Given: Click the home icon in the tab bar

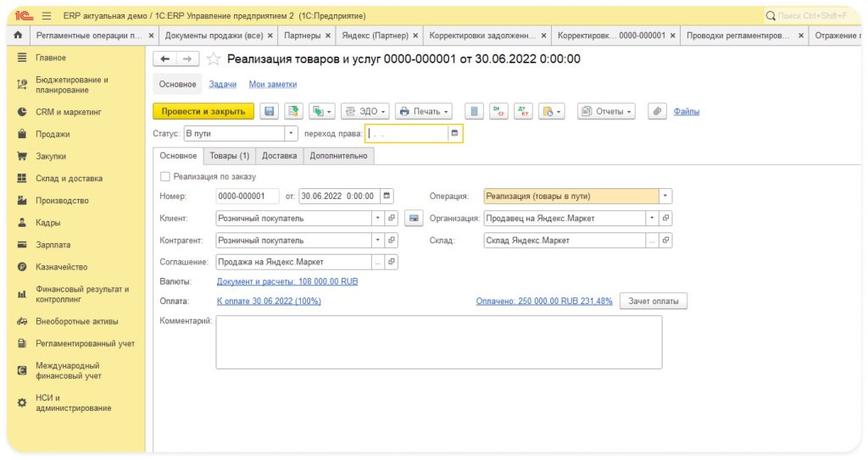Looking at the screenshot, I should [x=18, y=36].
